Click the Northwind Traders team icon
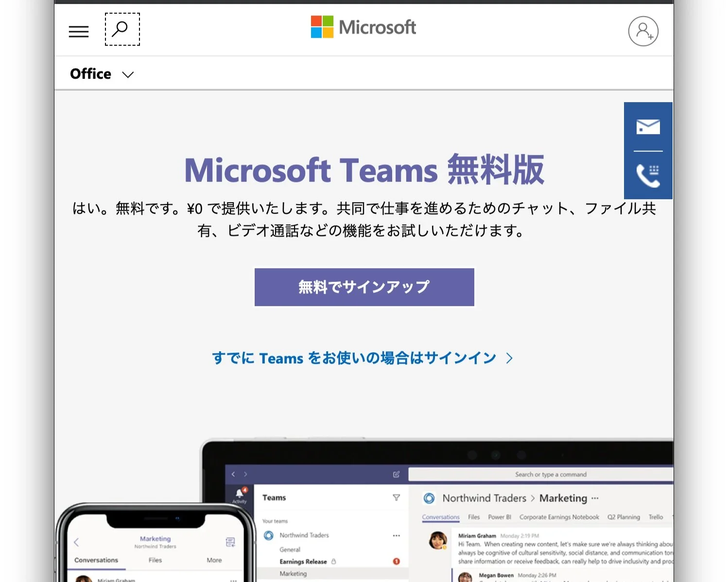 (268, 535)
